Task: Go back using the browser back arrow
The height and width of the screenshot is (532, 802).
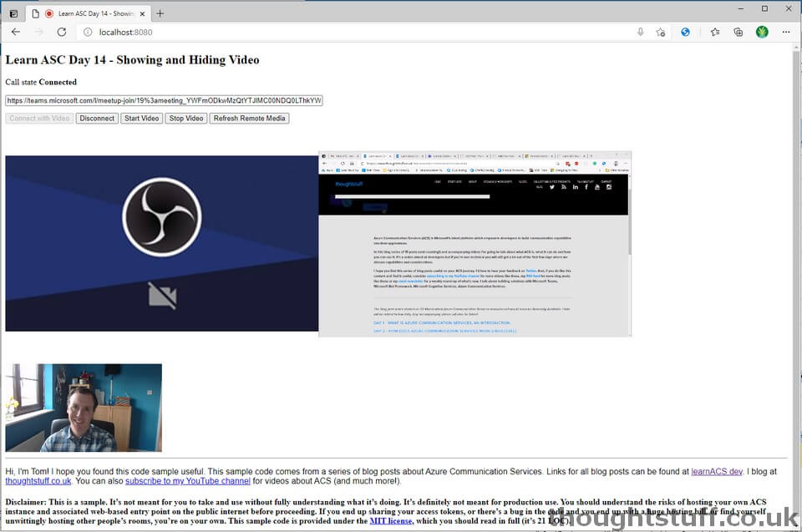Action: click(16, 32)
